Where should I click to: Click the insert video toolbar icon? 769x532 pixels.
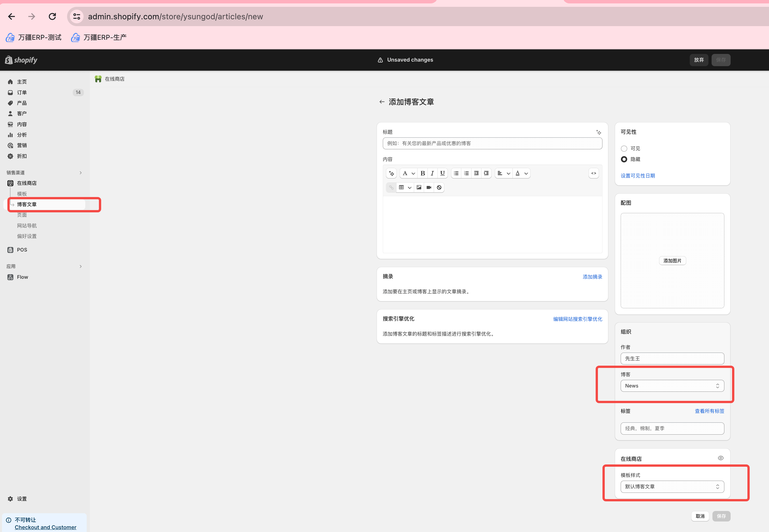429,187
